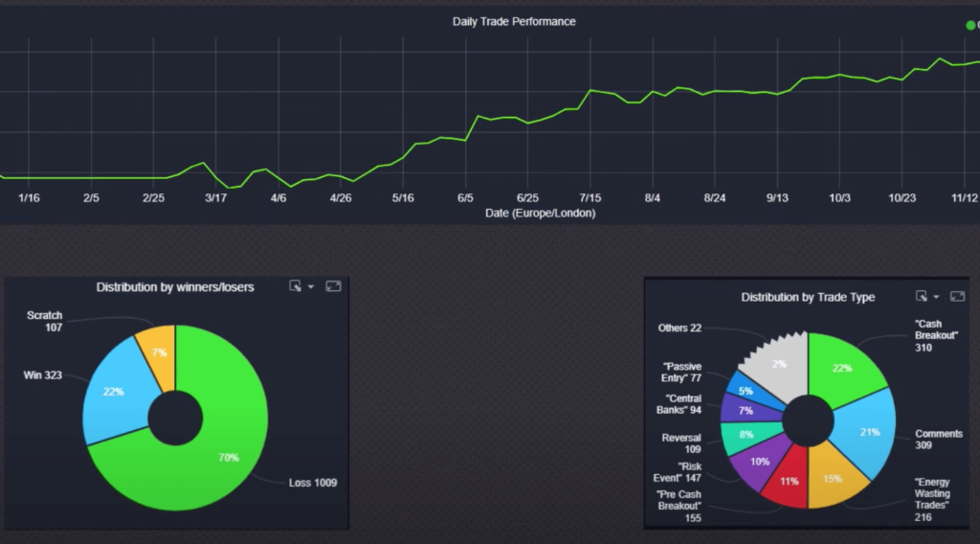Image resolution: width=980 pixels, height=544 pixels.
Task: Expand winners/losers chart to fullscreen
Action: (333, 286)
